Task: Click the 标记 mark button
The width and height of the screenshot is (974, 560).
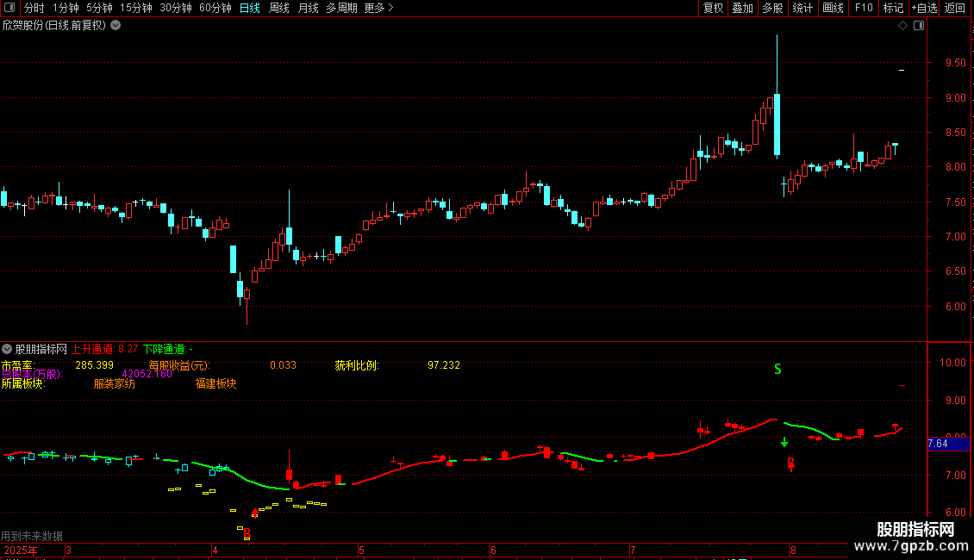Action: tap(893, 8)
